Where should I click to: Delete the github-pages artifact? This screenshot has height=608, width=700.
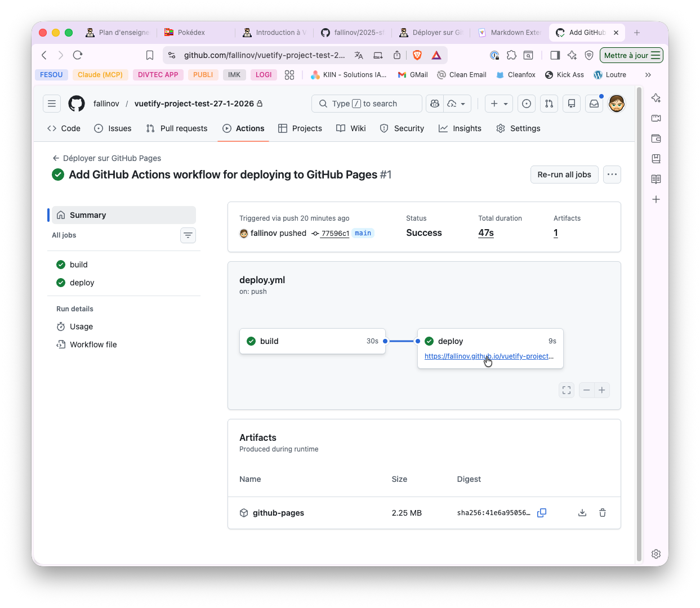pyautogui.click(x=602, y=512)
